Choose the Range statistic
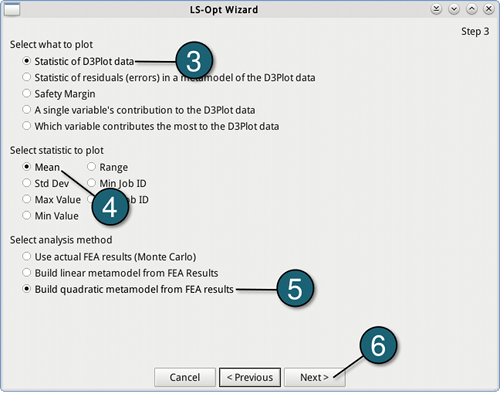The image size is (500, 394). click(107, 167)
